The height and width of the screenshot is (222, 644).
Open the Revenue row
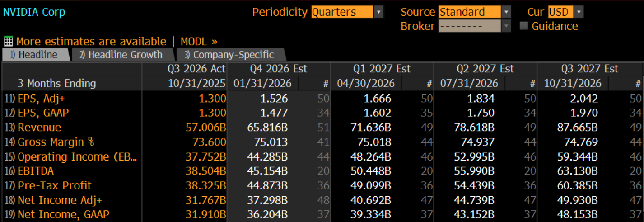[39, 128]
